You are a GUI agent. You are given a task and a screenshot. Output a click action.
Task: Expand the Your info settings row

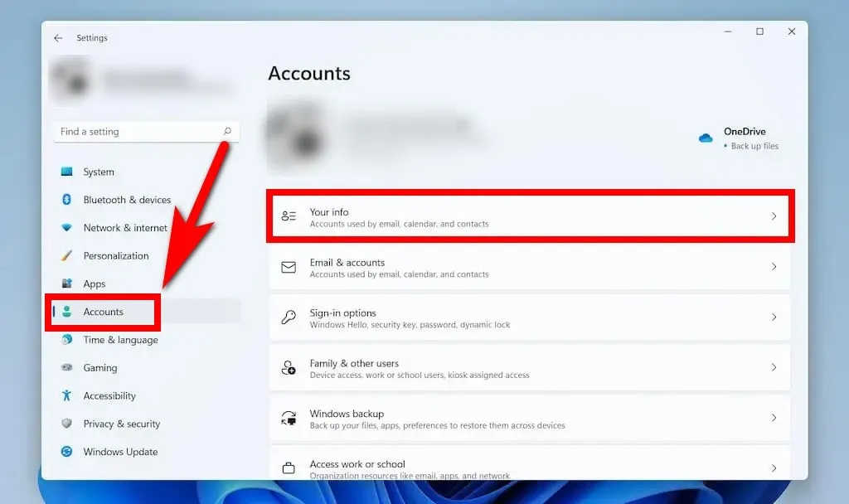pos(774,216)
